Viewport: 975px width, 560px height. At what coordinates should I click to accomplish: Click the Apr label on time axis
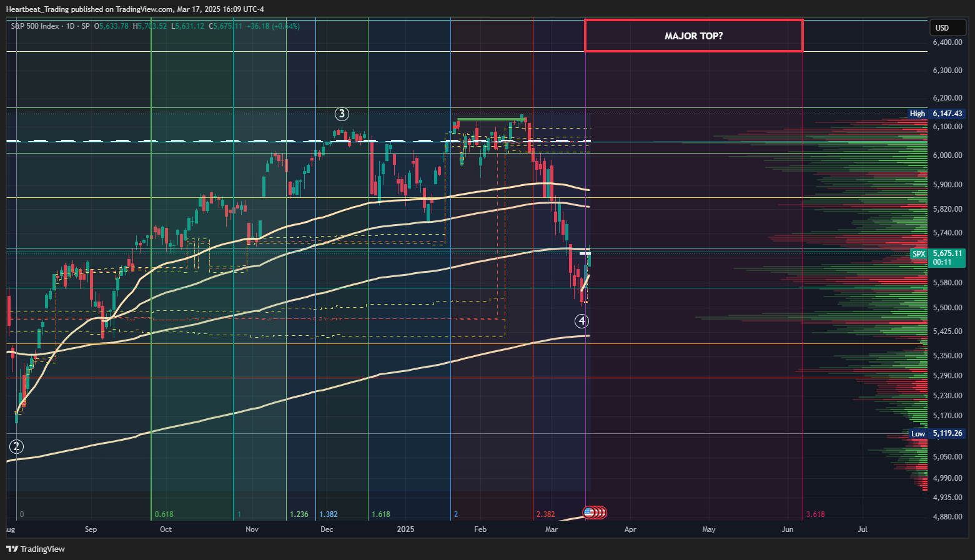click(x=630, y=529)
